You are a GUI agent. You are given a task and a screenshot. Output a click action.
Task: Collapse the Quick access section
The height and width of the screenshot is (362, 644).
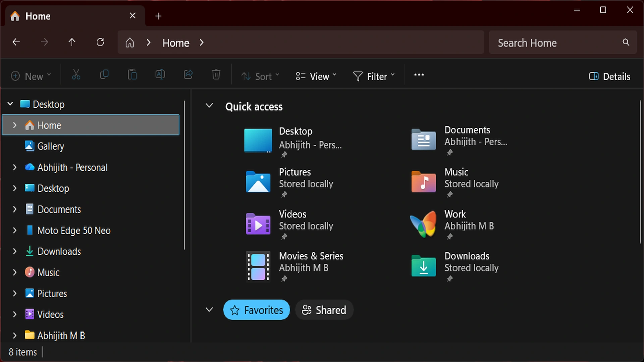click(x=209, y=106)
